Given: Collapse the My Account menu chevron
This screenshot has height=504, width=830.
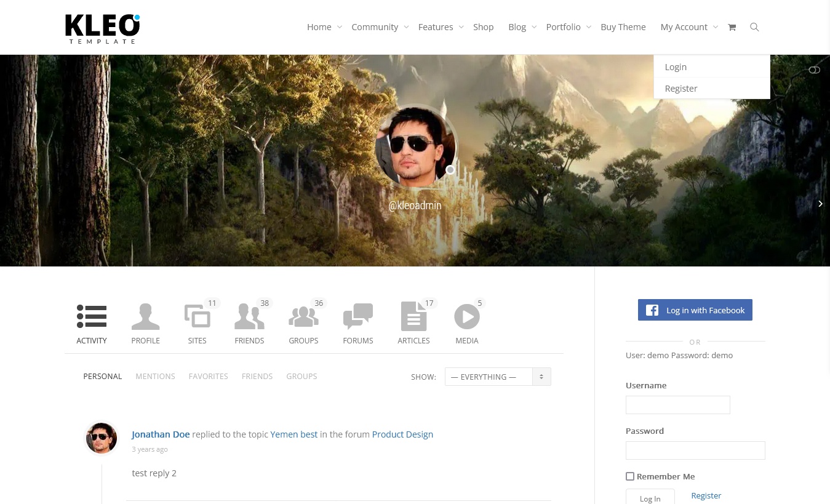Looking at the screenshot, I should 716,27.
